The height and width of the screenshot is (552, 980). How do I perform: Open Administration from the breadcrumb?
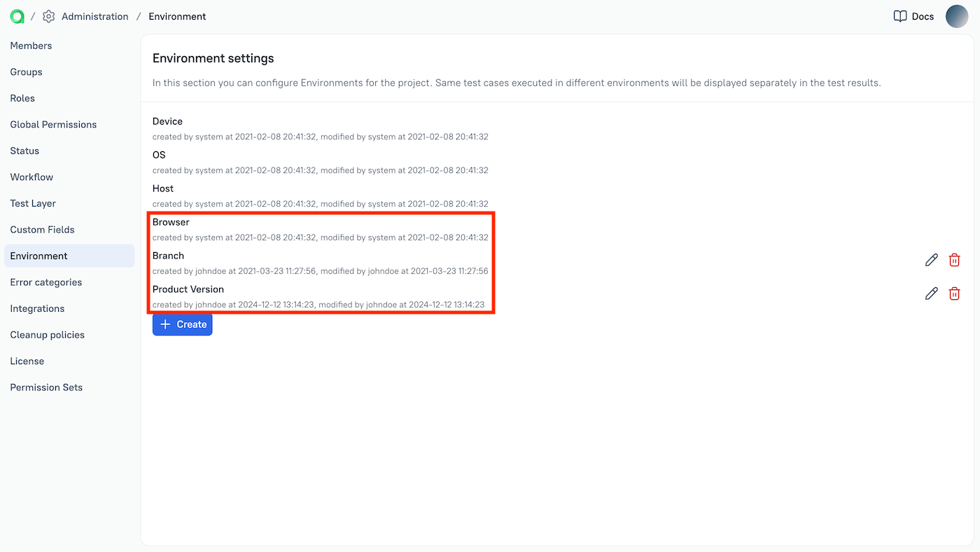[95, 16]
